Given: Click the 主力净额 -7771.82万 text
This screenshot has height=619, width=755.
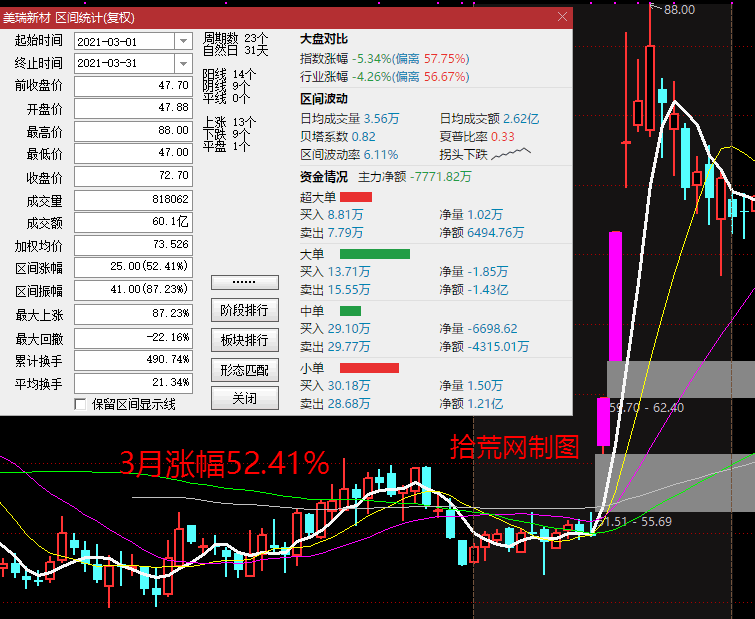Looking at the screenshot, I should 415,177.
